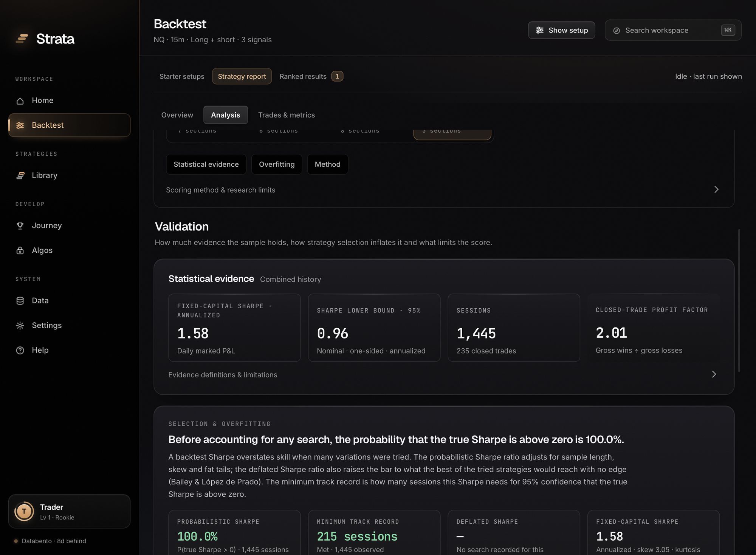Expand Scoring method & research limits chevron
Viewport: 756px width, 555px height.
[716, 189]
